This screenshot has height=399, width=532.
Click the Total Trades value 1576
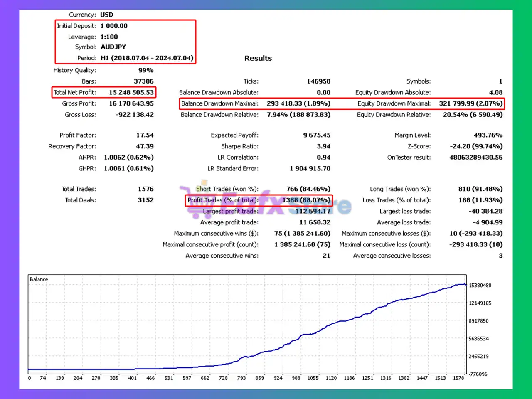point(145,189)
